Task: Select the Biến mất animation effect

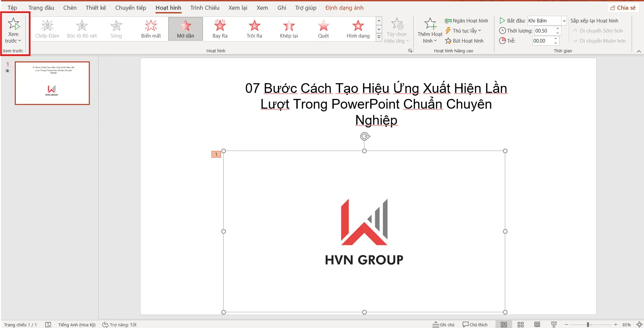Action: (151, 29)
